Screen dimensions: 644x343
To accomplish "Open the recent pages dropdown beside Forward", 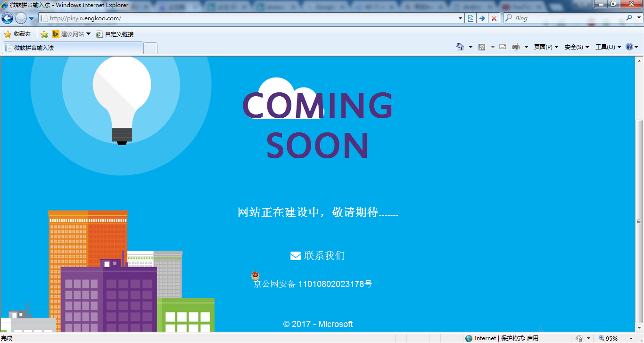I will point(32,18).
